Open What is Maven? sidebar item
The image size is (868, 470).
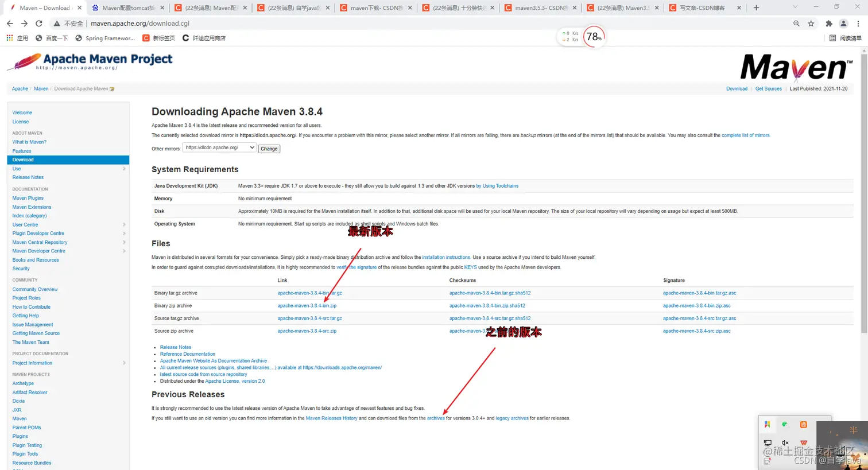click(29, 142)
